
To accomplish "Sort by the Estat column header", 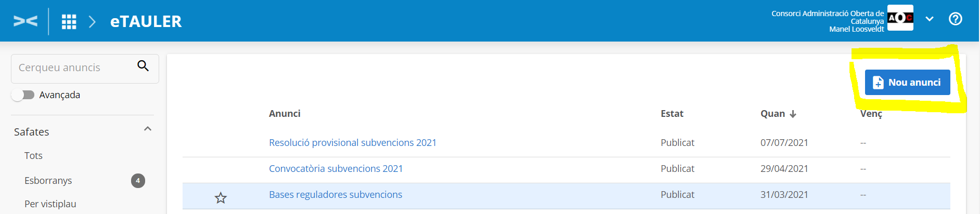I will click(x=672, y=114).
